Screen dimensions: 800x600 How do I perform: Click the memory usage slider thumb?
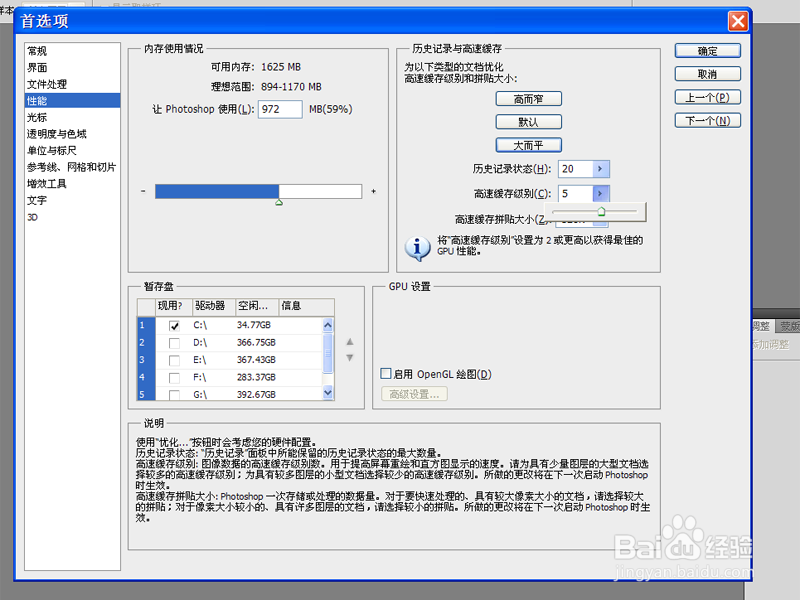279,203
